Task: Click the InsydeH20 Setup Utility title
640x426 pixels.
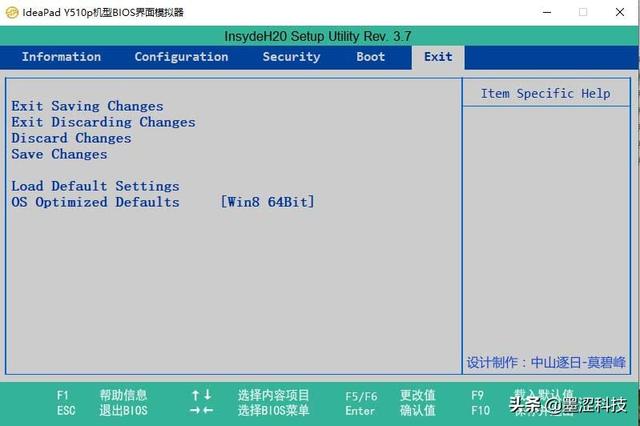Action: tap(318, 36)
